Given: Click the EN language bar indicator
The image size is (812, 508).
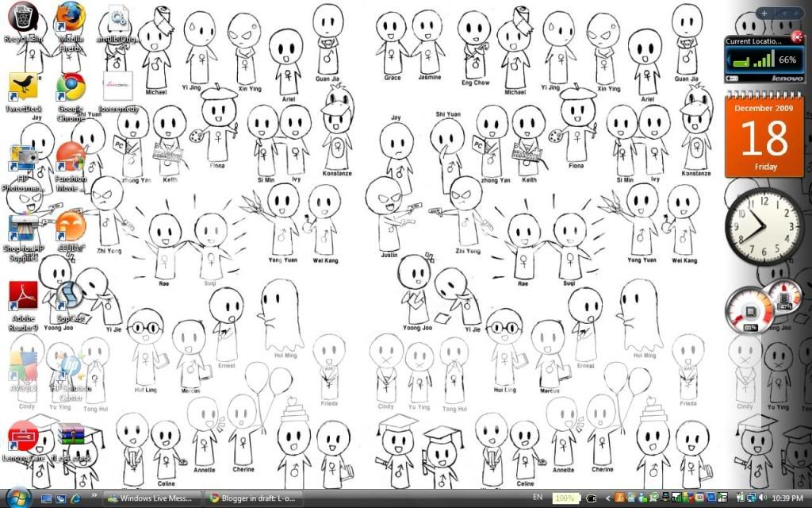Looking at the screenshot, I should pyautogui.click(x=538, y=498).
